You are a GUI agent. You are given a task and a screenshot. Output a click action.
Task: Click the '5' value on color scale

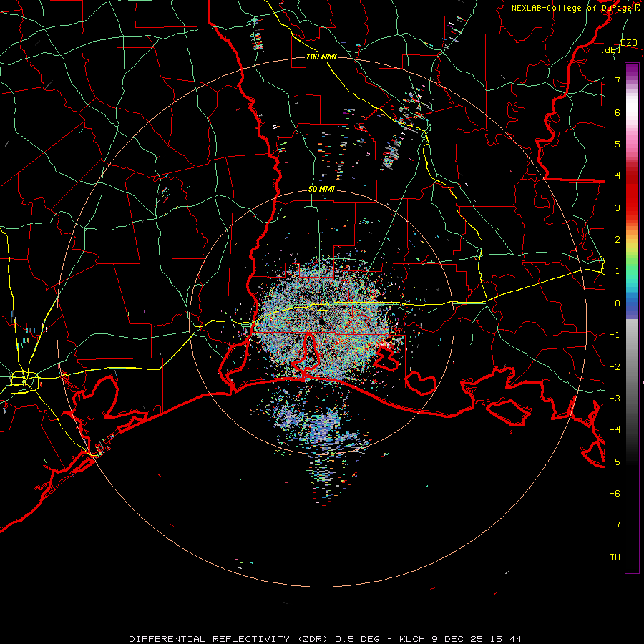(x=618, y=144)
